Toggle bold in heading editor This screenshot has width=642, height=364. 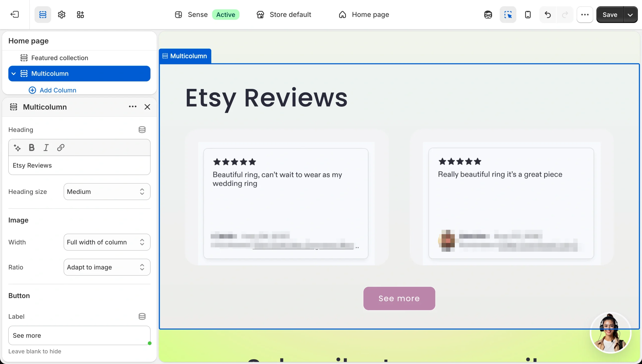click(32, 148)
